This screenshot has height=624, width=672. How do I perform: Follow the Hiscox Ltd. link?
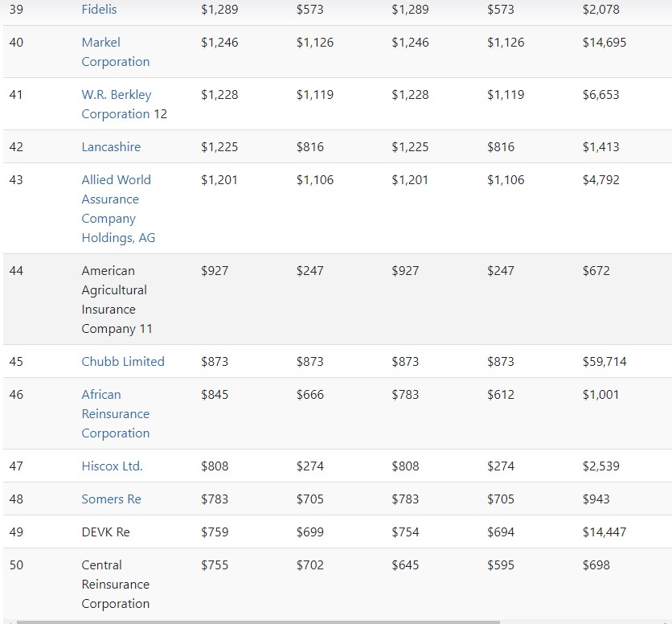(112, 466)
